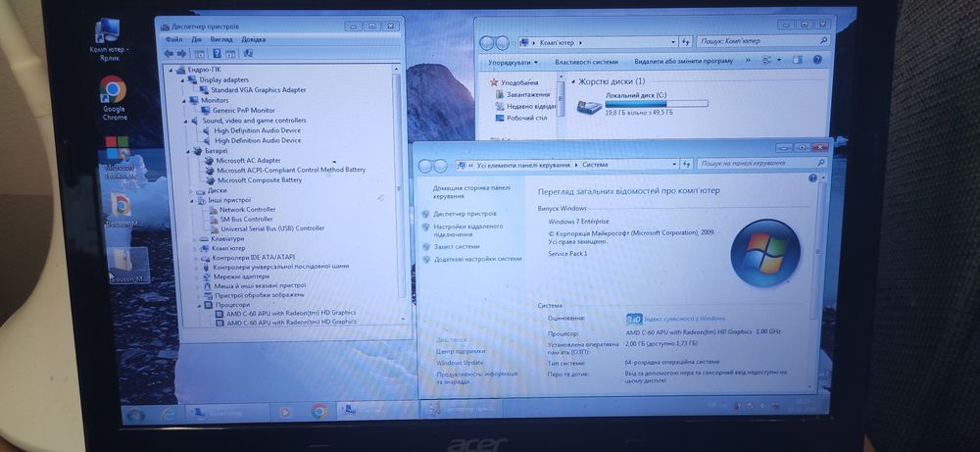Expand the Клавіатури node
The image size is (980, 452).
click(194, 239)
